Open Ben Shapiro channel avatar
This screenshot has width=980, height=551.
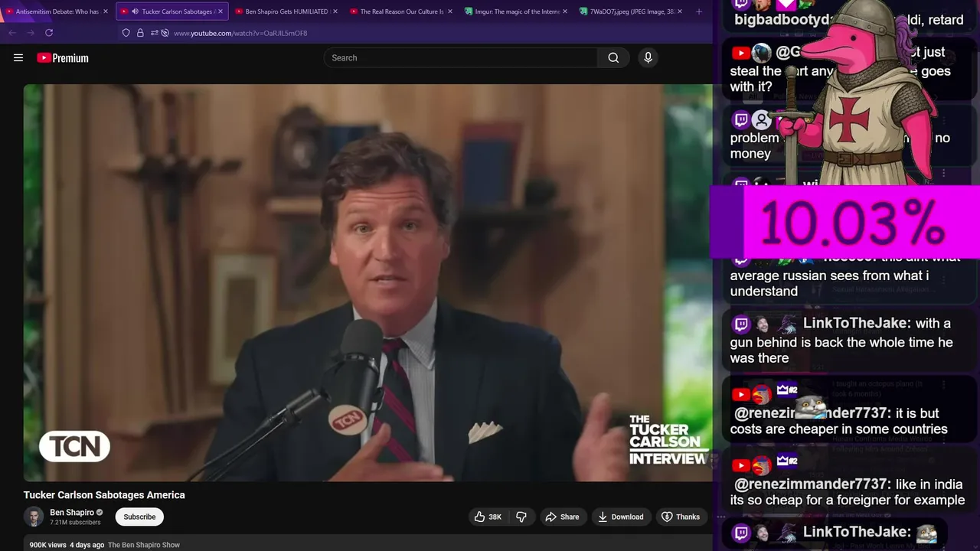[x=34, y=517]
